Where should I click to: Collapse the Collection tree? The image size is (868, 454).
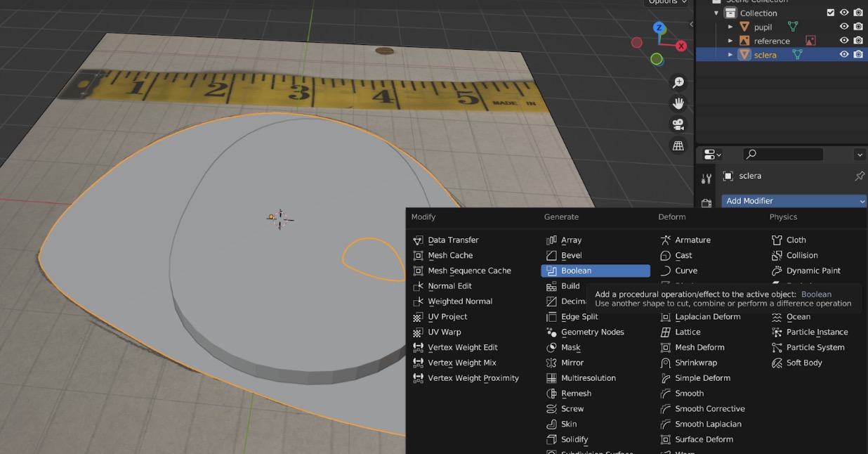tap(716, 13)
